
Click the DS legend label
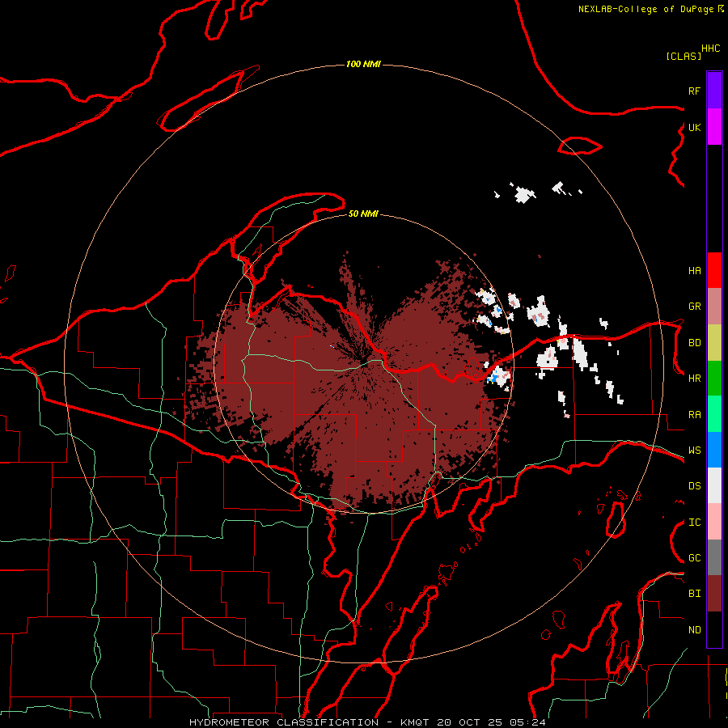(x=694, y=486)
